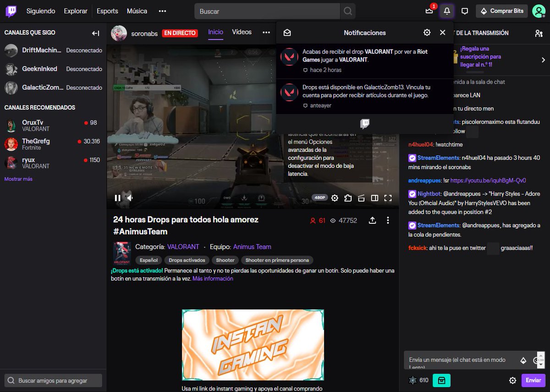Open the community users list icon
Image resolution: width=550 pixels, height=392 pixels.
tap(539, 33)
